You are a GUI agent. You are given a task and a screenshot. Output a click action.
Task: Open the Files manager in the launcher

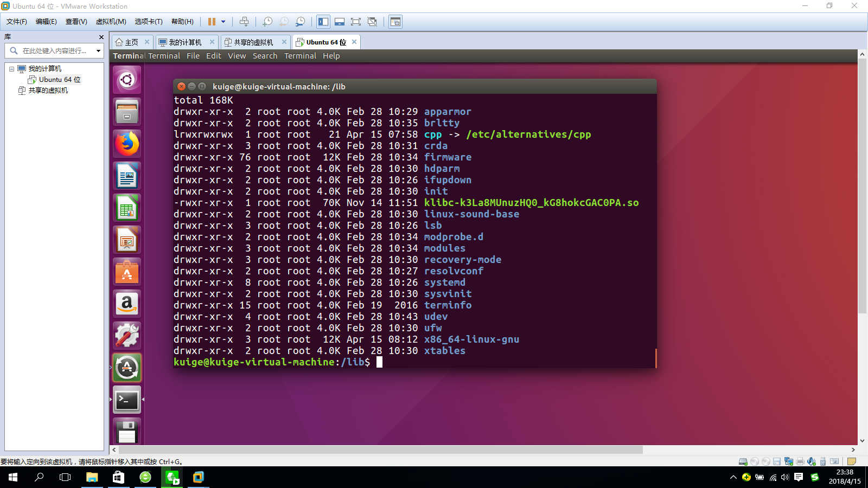click(127, 112)
